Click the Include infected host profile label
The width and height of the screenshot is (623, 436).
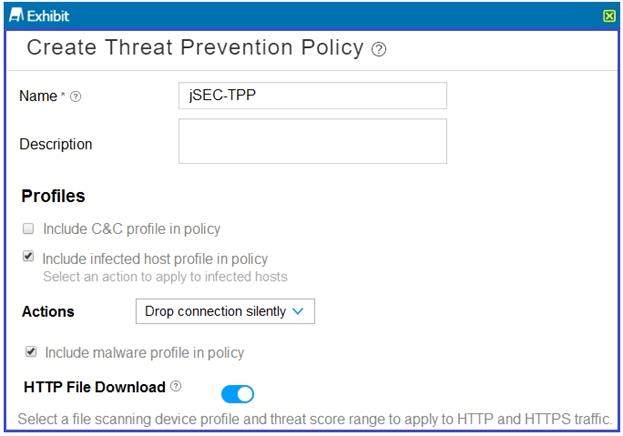pyautogui.click(x=155, y=259)
